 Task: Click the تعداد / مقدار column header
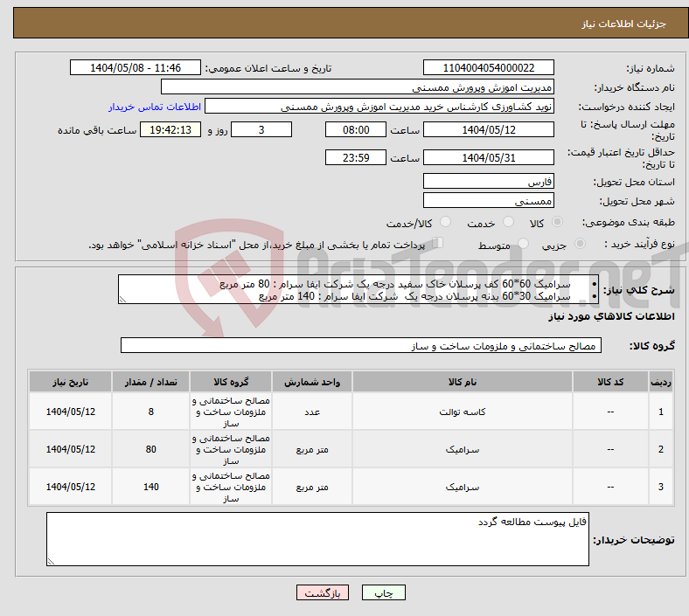(150, 382)
